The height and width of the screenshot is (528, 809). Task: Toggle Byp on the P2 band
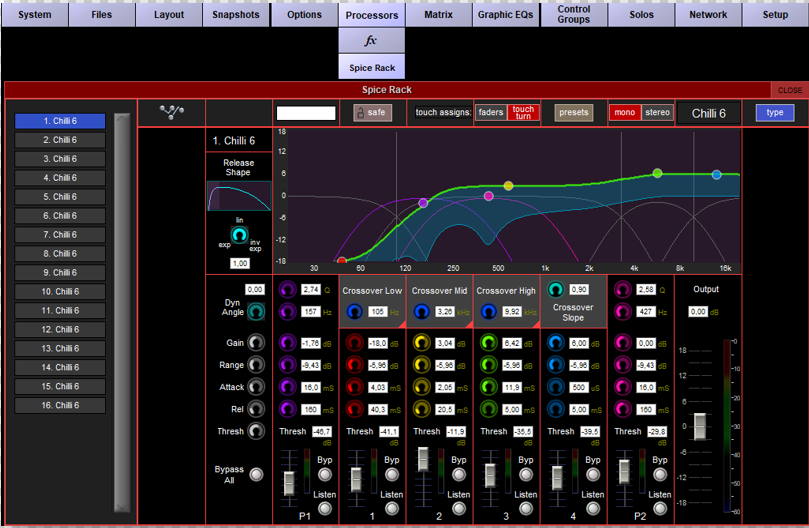point(660,474)
